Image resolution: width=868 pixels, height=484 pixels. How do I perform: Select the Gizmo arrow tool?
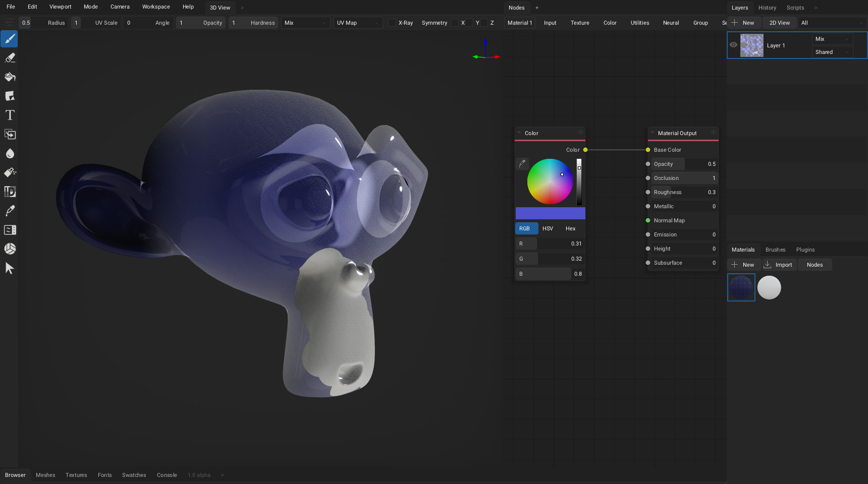click(x=10, y=268)
